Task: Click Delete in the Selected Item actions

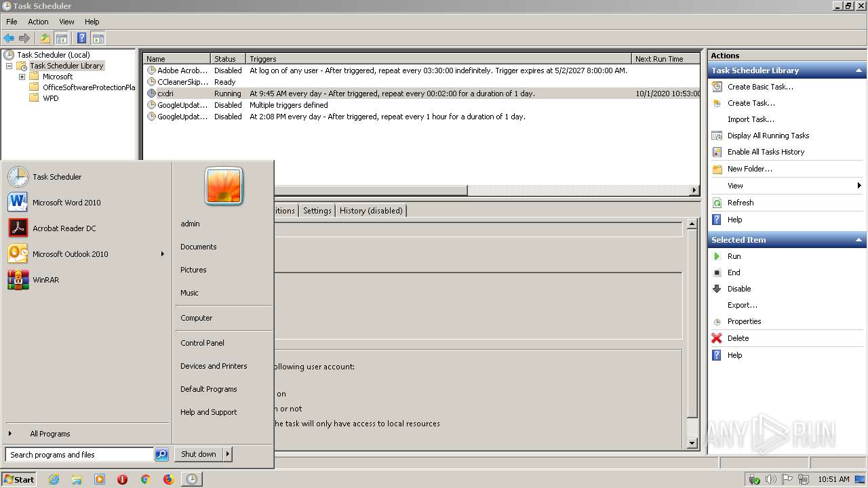Action: [x=738, y=338]
